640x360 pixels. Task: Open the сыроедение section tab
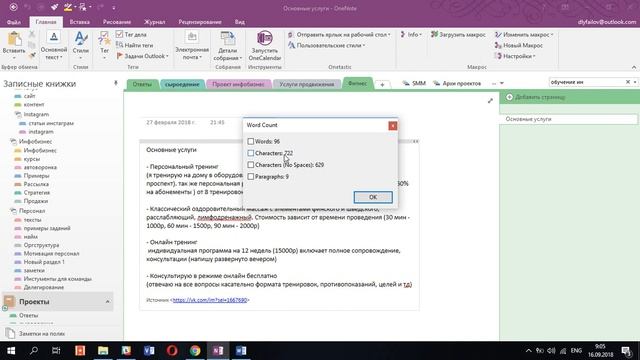(x=182, y=84)
